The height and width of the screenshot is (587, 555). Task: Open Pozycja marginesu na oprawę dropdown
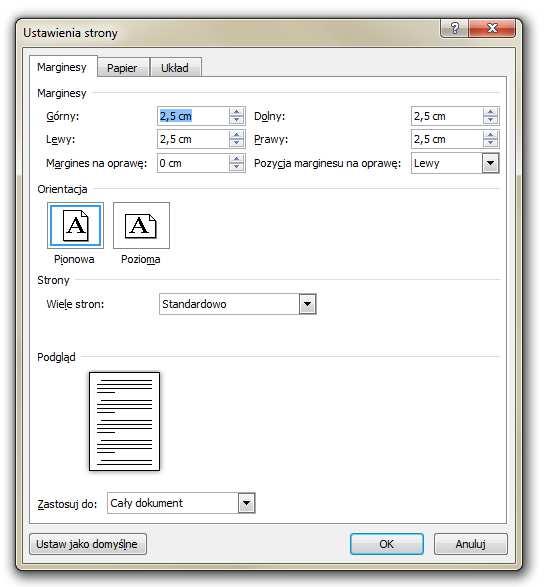[x=490, y=163]
